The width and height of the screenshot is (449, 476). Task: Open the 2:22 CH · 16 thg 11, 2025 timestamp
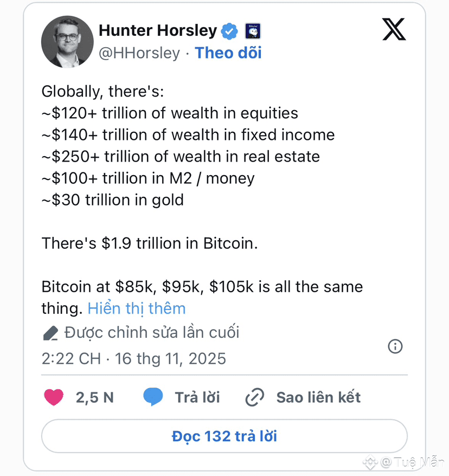[x=133, y=358]
